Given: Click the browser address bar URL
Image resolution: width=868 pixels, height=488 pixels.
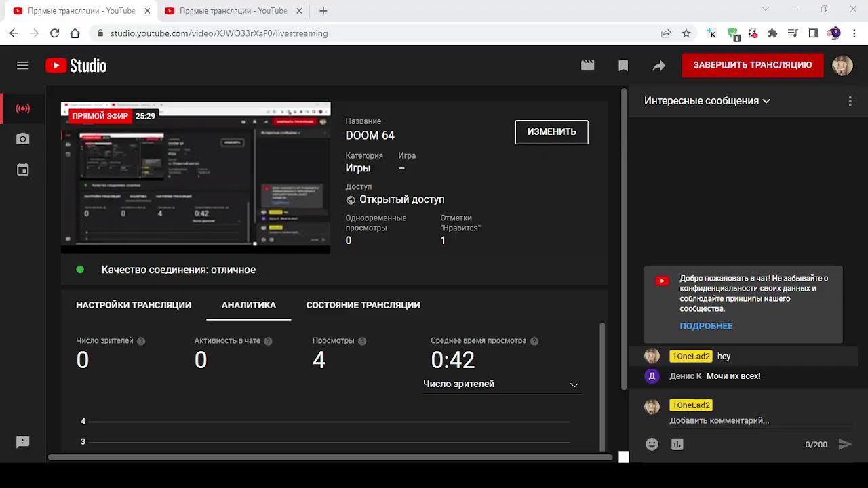Looking at the screenshot, I should point(219,33).
